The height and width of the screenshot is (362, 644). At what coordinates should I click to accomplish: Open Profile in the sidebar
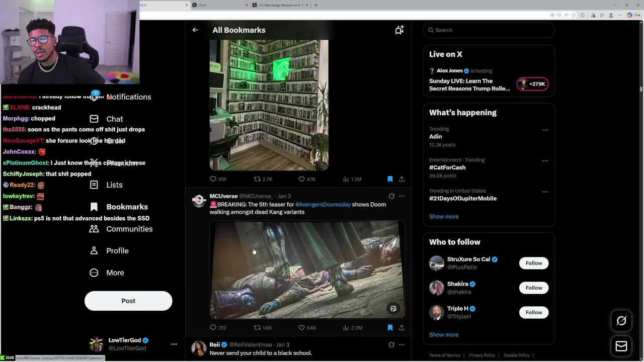109,251
